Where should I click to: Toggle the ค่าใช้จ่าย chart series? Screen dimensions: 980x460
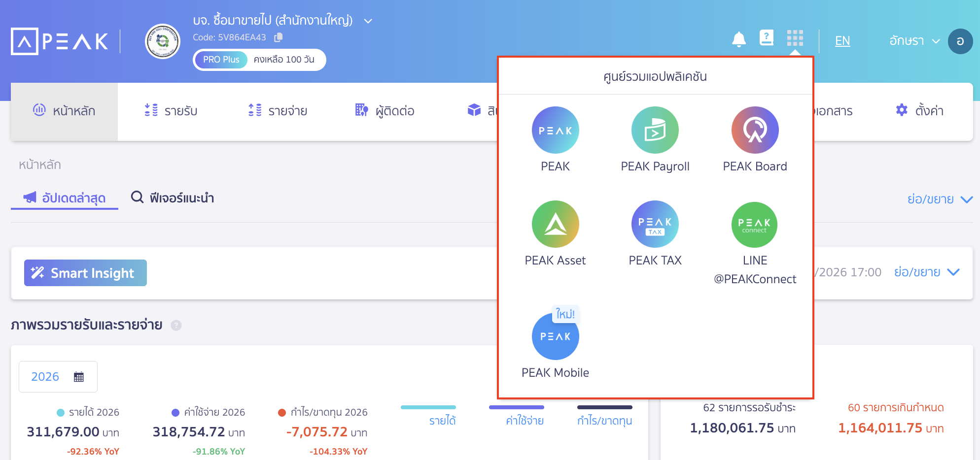click(525, 420)
